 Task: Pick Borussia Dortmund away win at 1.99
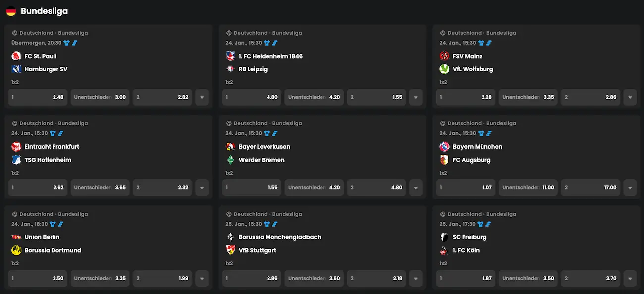click(162, 278)
